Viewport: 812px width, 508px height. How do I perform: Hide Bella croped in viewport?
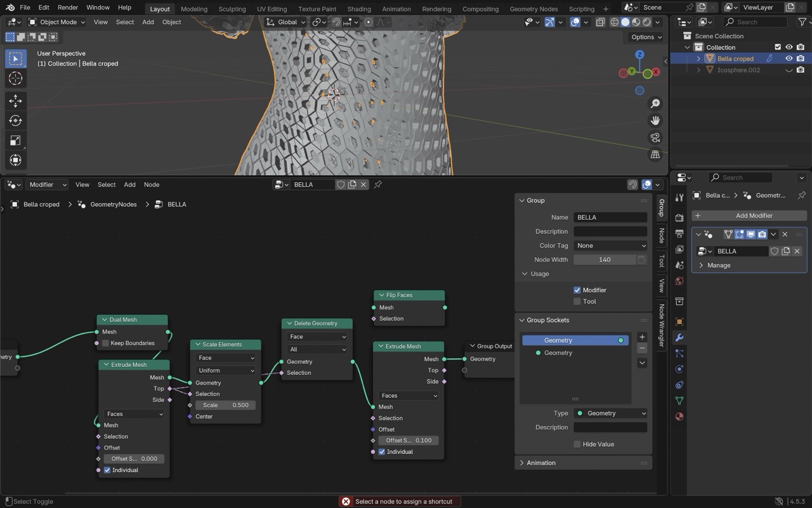[789, 58]
